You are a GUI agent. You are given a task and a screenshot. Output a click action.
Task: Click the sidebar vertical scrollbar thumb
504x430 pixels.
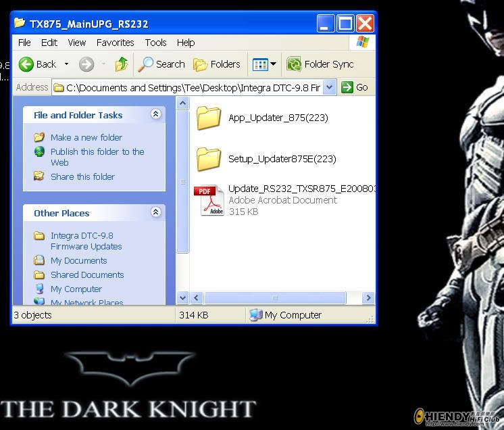182,182
